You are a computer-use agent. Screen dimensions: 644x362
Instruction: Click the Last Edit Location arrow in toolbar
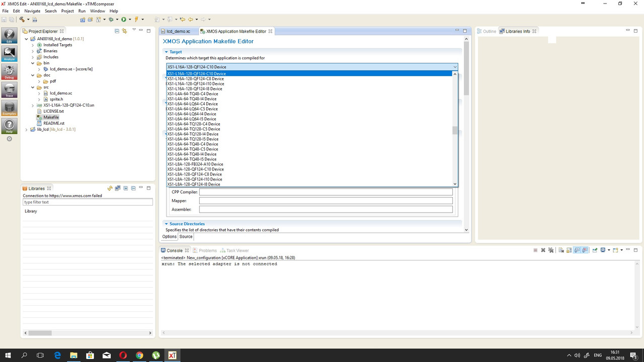(182, 20)
